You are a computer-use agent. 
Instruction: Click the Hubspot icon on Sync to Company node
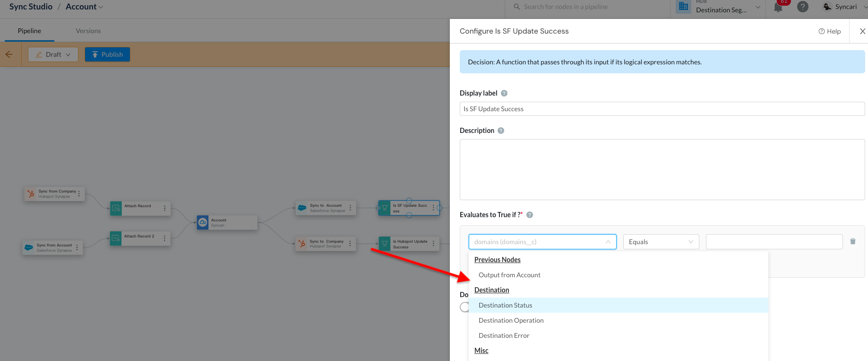tap(302, 244)
